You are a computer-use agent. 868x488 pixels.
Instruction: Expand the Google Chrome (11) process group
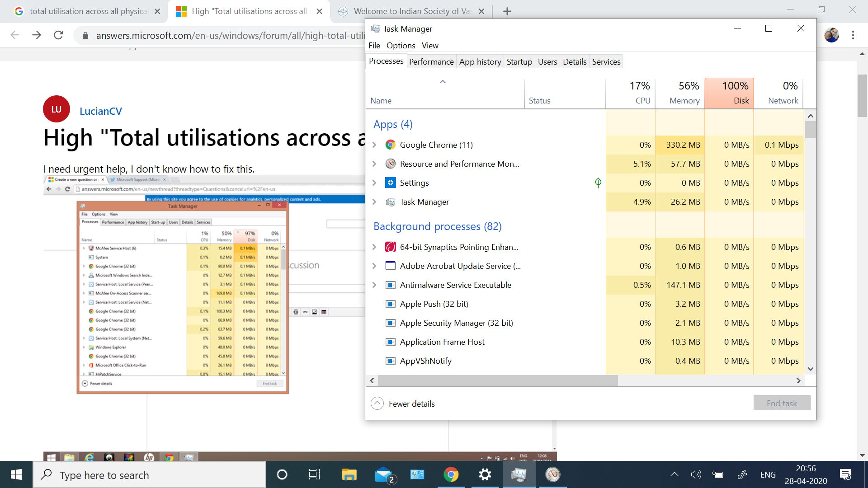click(x=374, y=145)
